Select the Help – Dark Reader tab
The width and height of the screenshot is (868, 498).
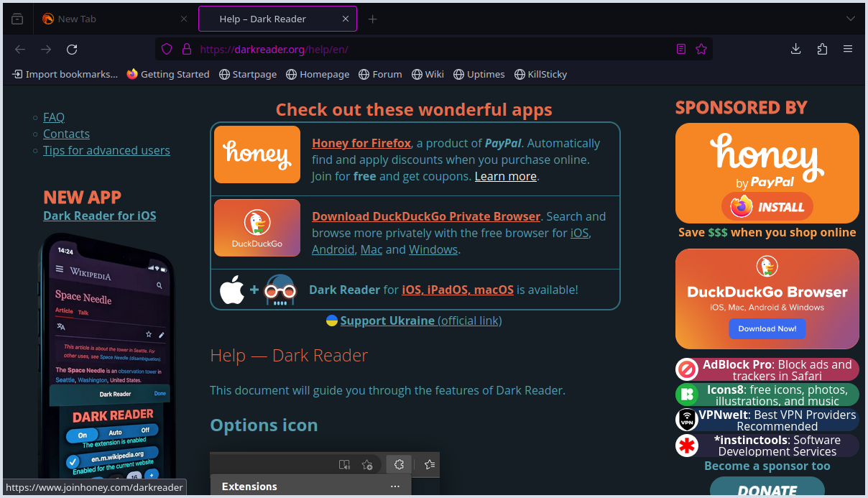[x=277, y=19]
